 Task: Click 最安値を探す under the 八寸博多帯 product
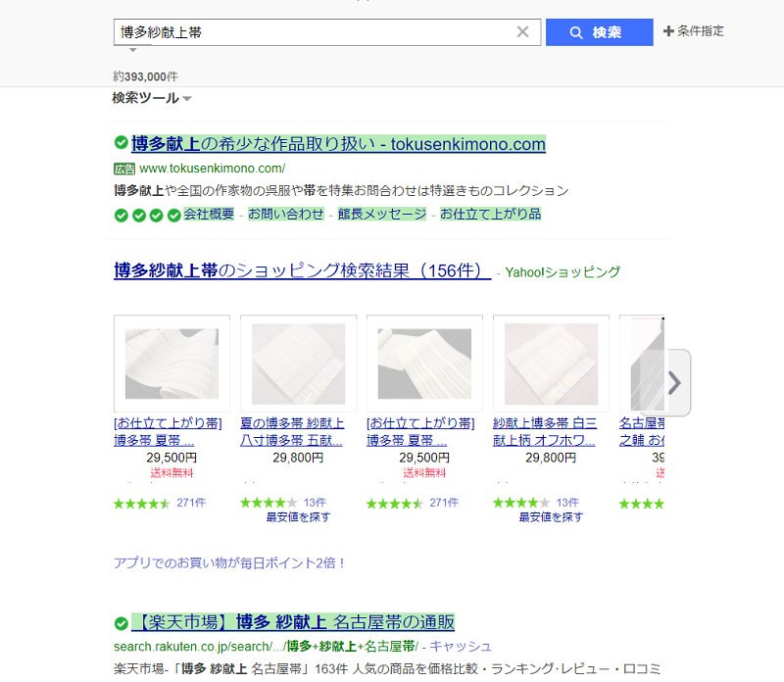click(x=297, y=516)
